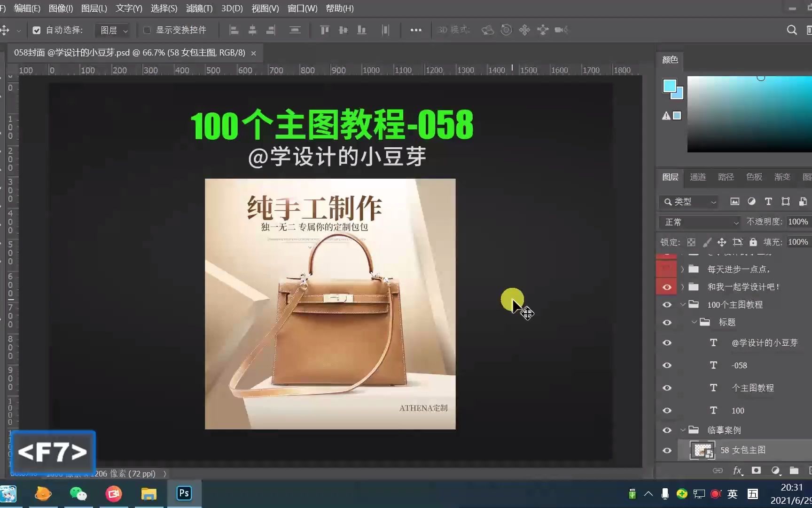Screen dimensions: 812x508
Task: Switch to the 色板 tab
Action: pos(754,177)
